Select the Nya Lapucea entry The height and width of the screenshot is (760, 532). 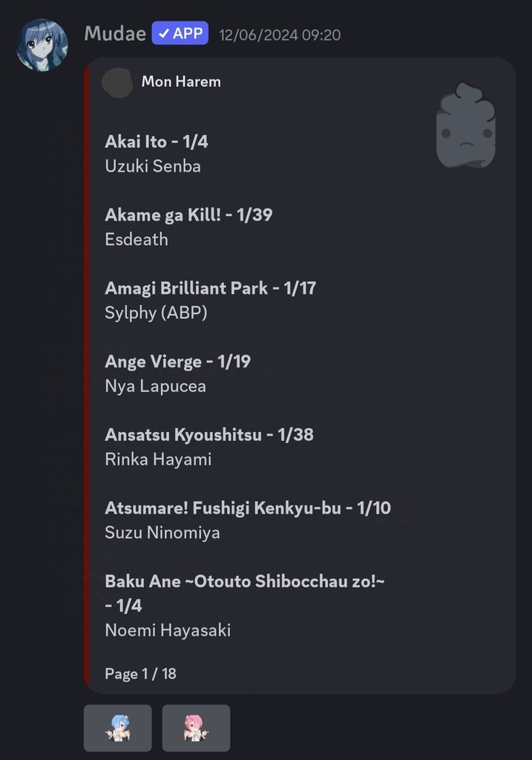coord(155,386)
